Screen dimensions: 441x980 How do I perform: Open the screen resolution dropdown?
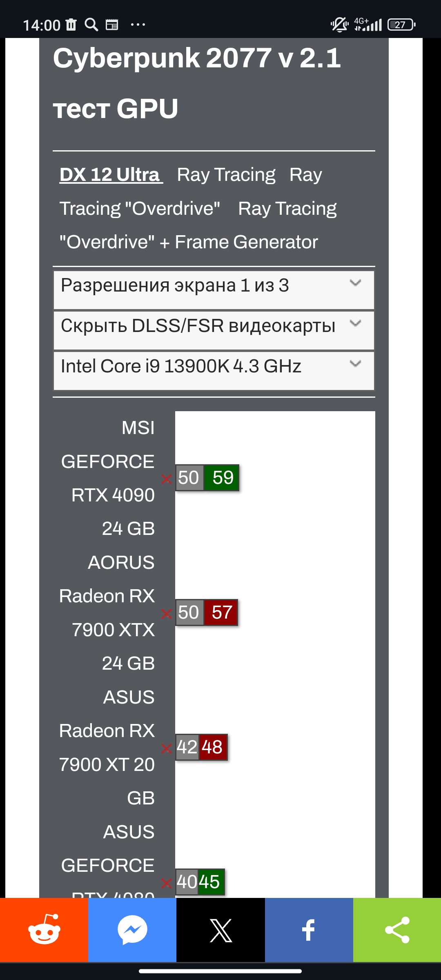(x=214, y=290)
